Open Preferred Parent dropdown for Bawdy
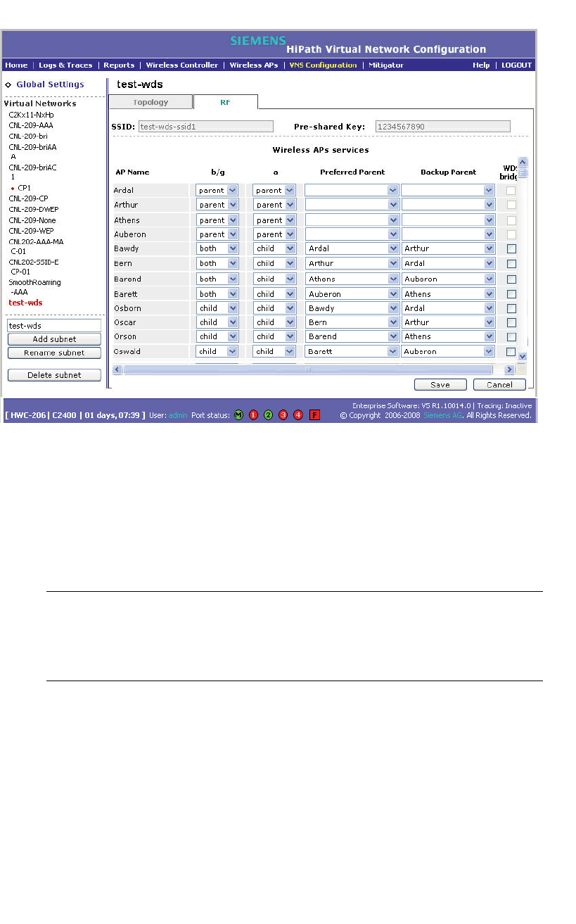This screenshot has width=576, height=924. pos(352,248)
